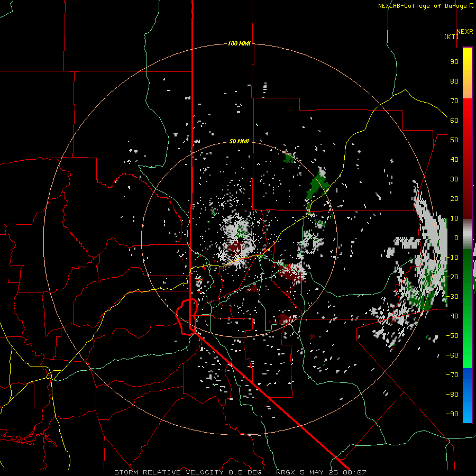Pick the gray zero-velocity band on the color bar

coord(467,235)
